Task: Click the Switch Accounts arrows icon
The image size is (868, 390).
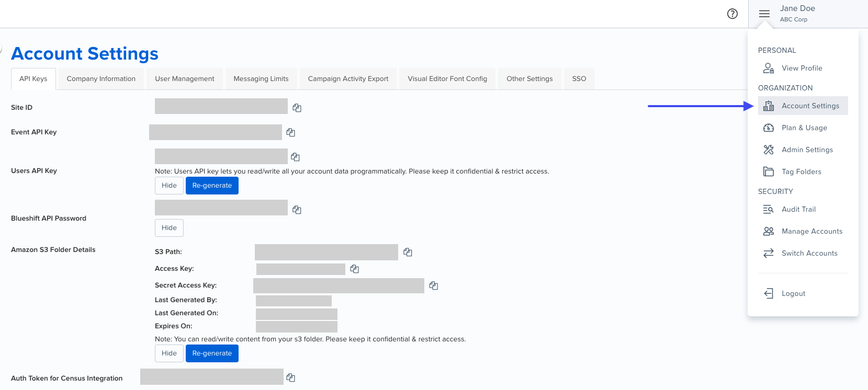Action: point(769,253)
